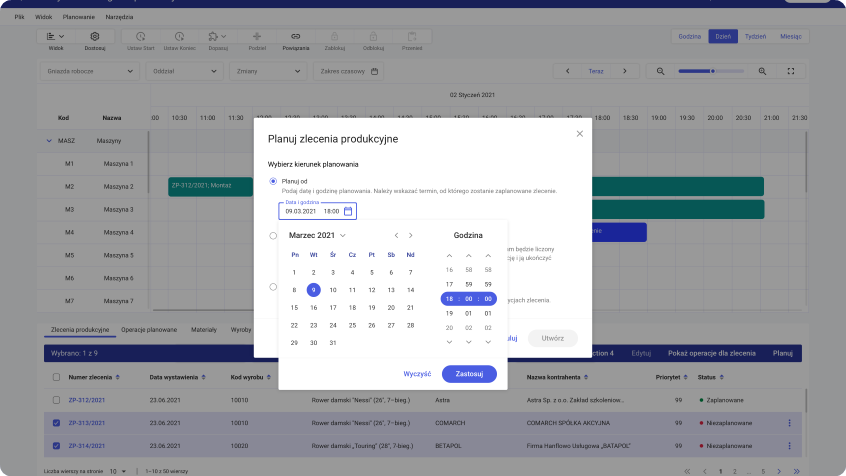846x476 pixels.
Task: Select the Planuj od radio button
Action: 273,181
